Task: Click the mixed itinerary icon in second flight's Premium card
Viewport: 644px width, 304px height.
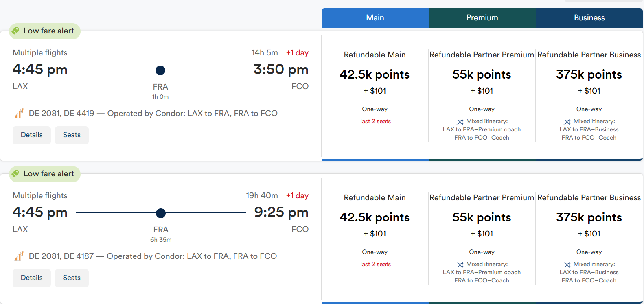Action: tap(460, 264)
